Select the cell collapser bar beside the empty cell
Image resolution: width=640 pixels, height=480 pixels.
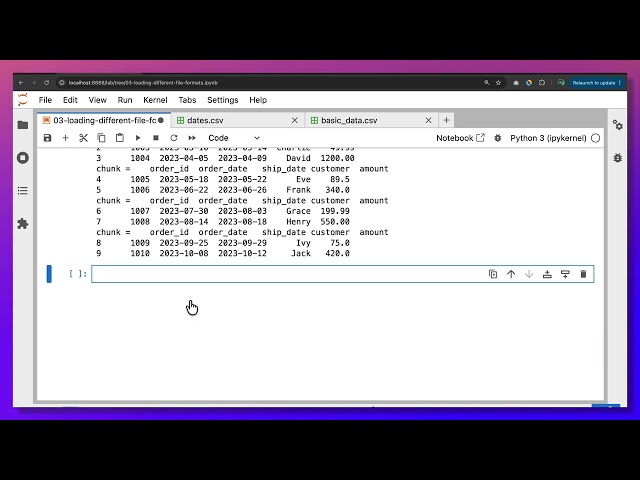tap(49, 274)
